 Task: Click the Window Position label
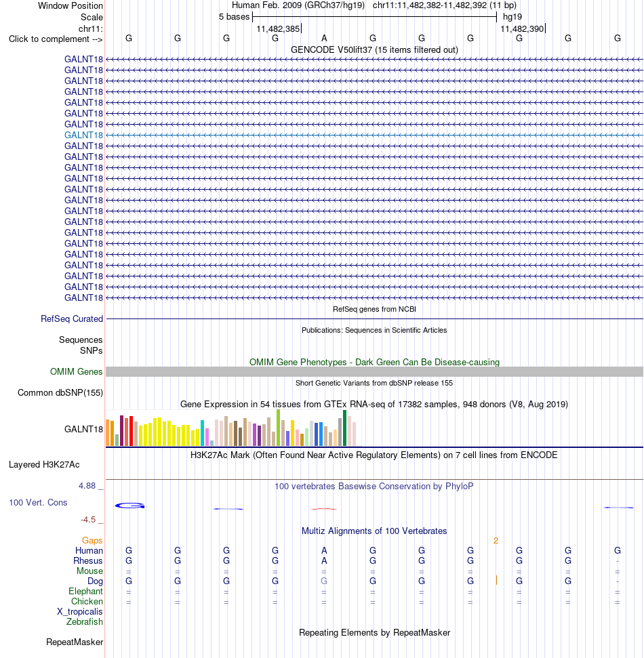[70, 6]
